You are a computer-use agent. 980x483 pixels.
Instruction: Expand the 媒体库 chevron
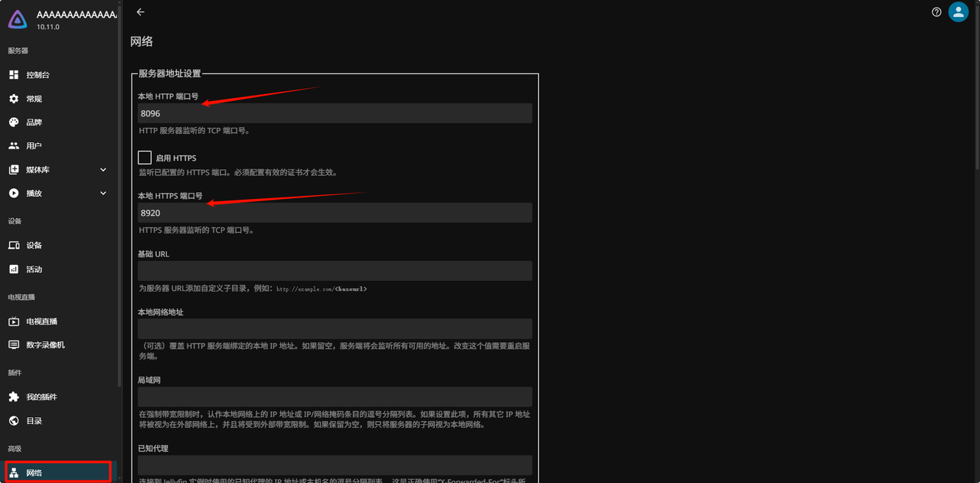(x=103, y=170)
